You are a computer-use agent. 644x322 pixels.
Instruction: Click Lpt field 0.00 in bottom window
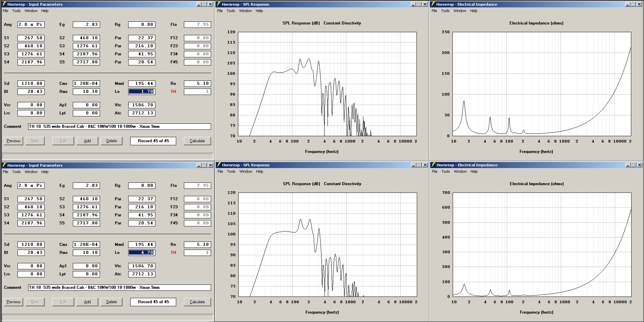(86, 274)
